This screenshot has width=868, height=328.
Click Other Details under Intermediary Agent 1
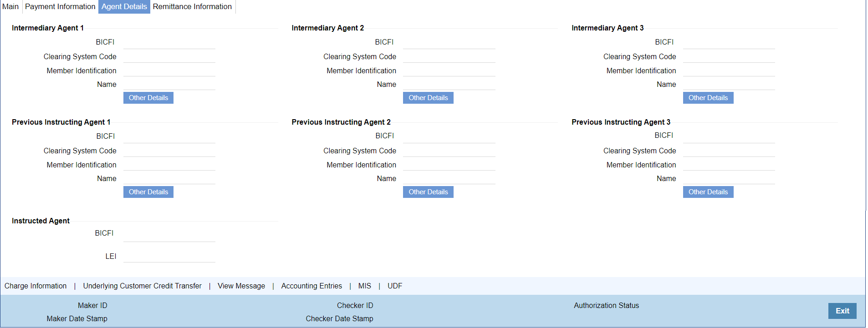coord(148,98)
